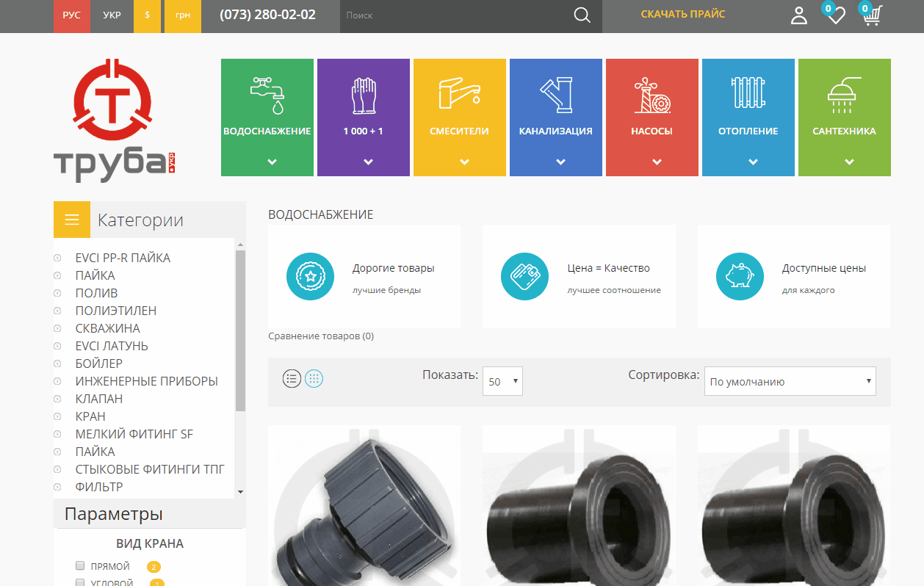
Task: Check the ПРЯМОЙ filter checkbox
Action: [x=81, y=565]
